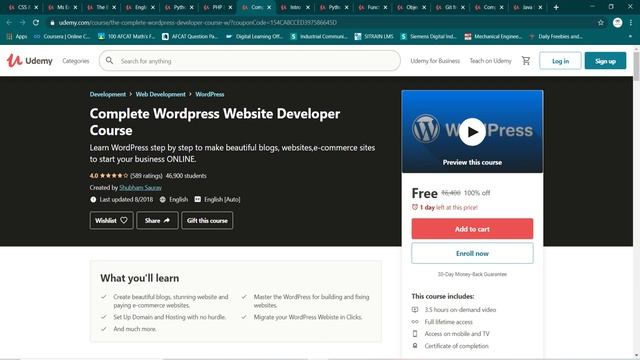Open the WordPress breadcrumb
Viewport: 640px width, 360px height.
(209, 94)
